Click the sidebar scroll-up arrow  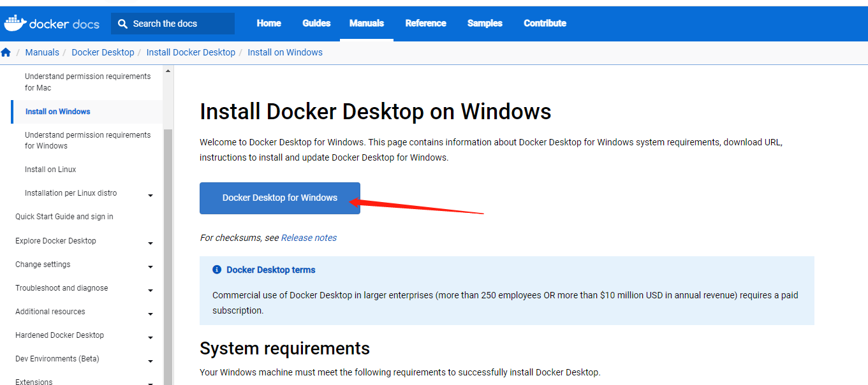(168, 71)
